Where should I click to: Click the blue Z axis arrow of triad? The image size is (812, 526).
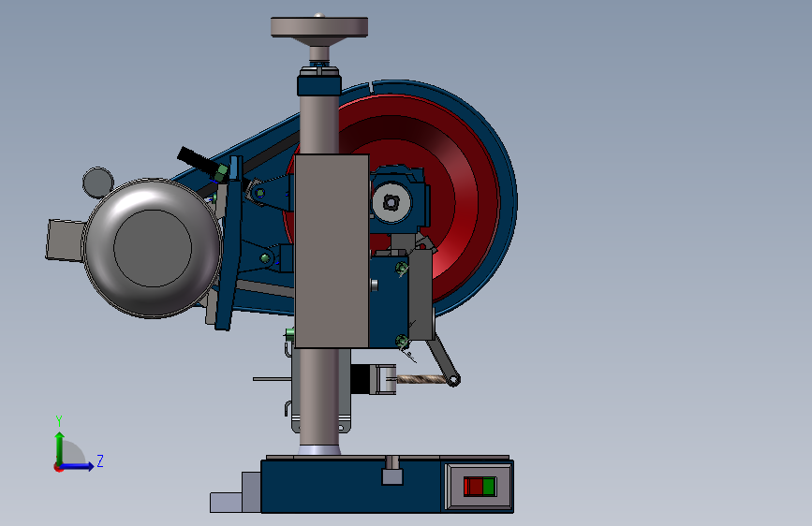click(77, 466)
